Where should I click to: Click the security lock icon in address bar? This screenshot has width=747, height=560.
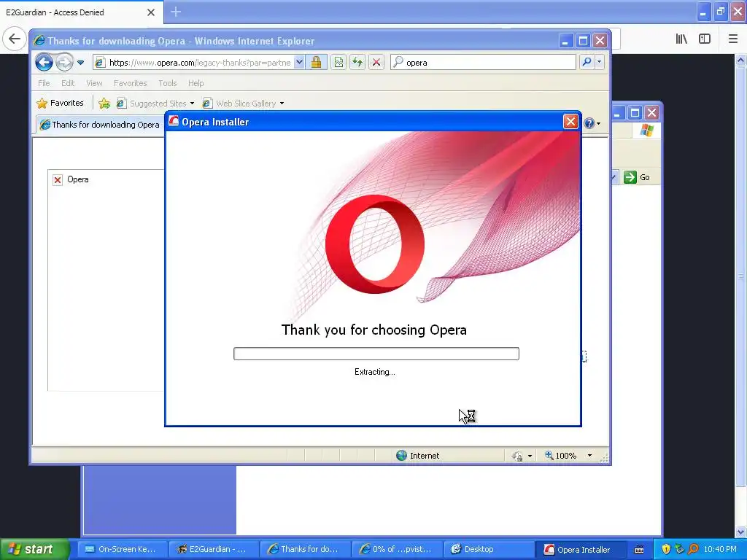[x=316, y=63]
